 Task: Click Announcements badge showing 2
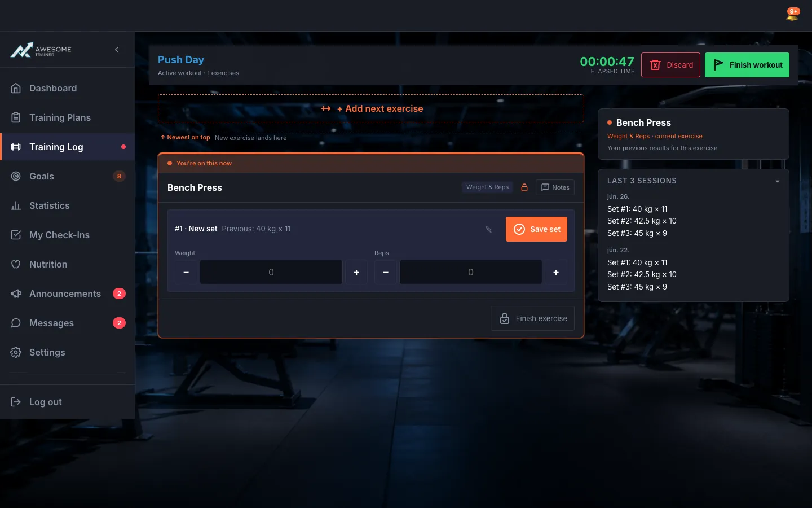click(x=119, y=294)
